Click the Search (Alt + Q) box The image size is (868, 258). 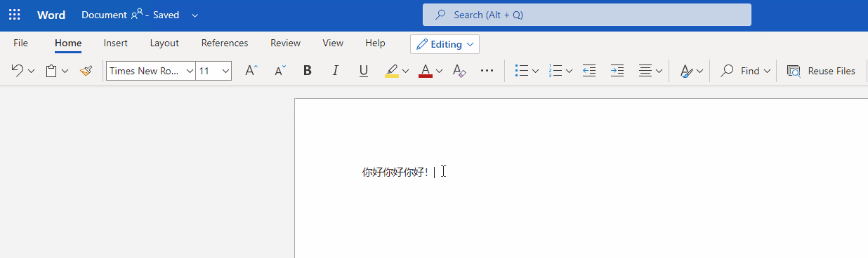pyautogui.click(x=587, y=15)
